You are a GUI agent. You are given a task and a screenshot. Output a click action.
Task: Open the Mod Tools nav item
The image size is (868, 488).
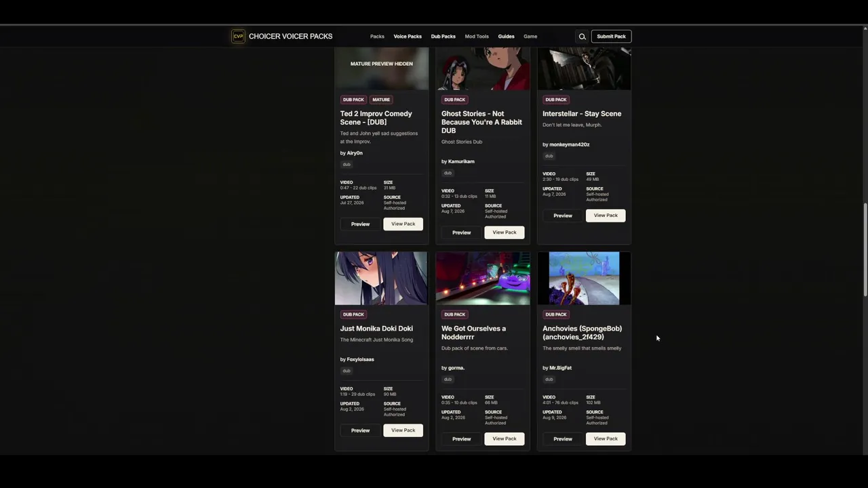click(x=477, y=37)
